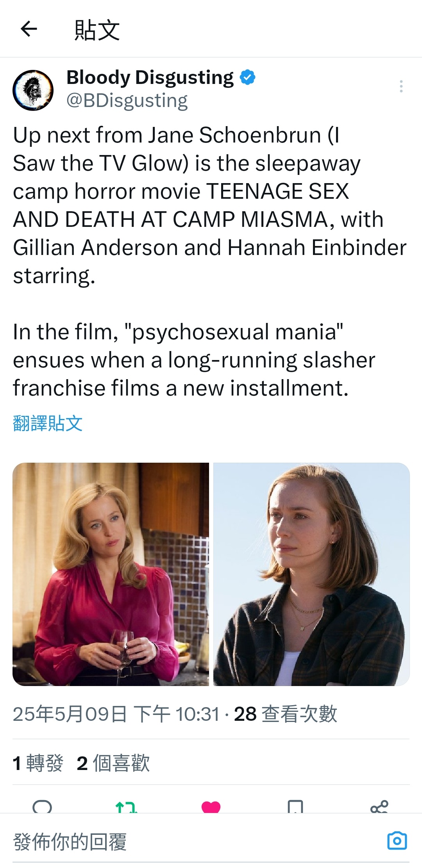Click the 翻譯貼文 translate link
422x868 pixels.
[x=48, y=423]
